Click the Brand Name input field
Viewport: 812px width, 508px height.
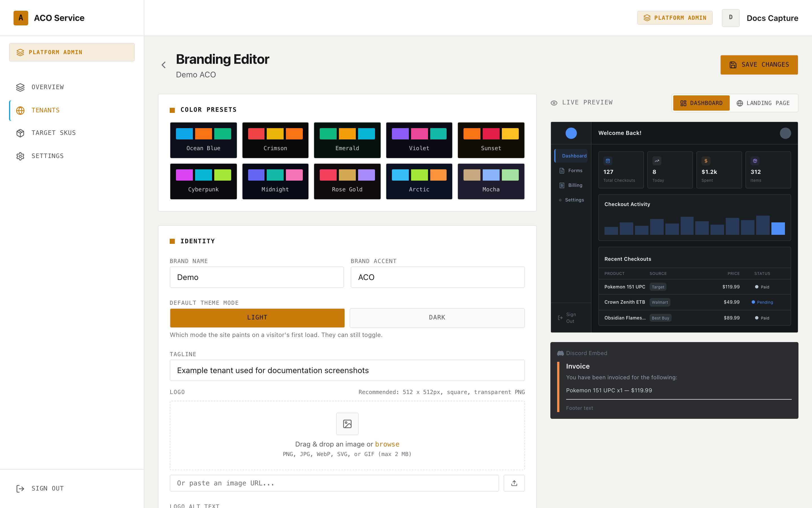pyautogui.click(x=257, y=277)
